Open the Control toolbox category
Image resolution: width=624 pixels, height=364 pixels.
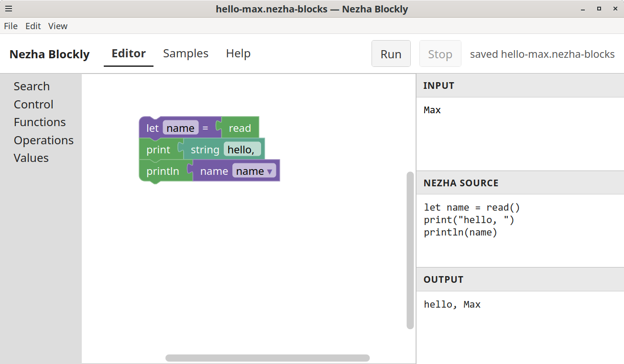pos(33,105)
